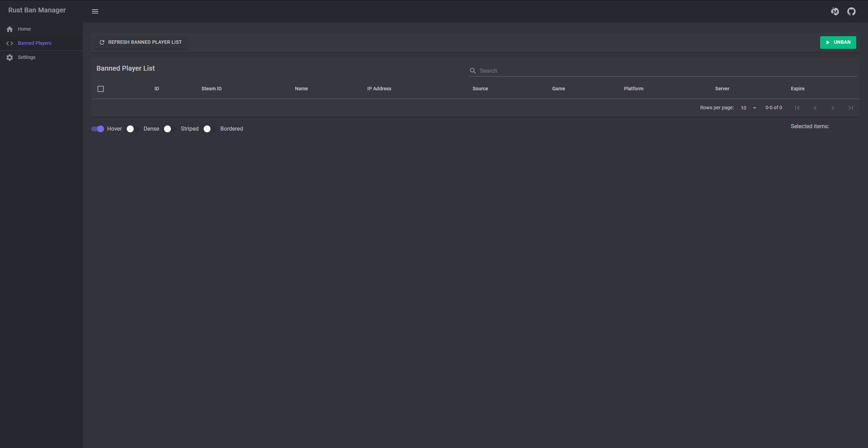Click the Home house icon

pos(10,29)
